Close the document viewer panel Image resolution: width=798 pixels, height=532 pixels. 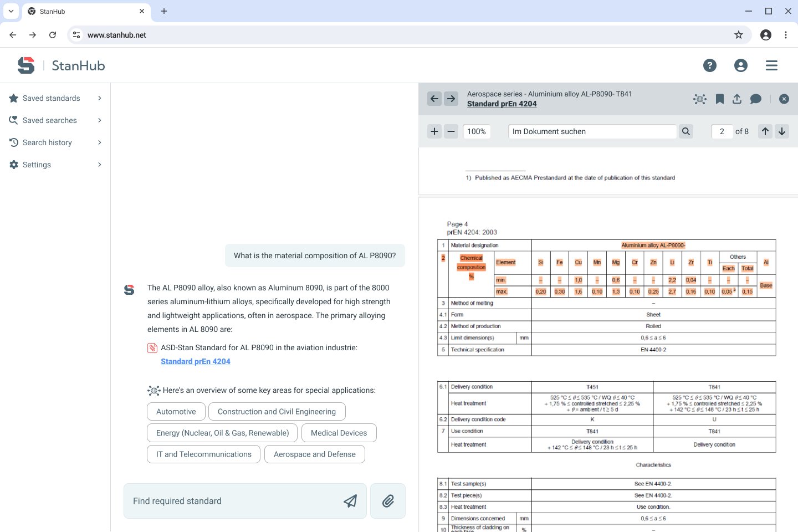(x=784, y=99)
